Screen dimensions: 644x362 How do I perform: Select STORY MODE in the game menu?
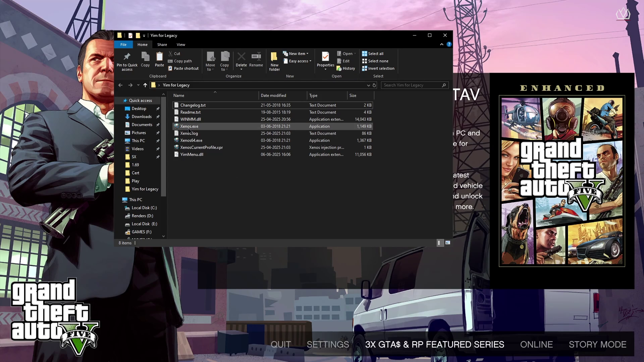[597, 344]
